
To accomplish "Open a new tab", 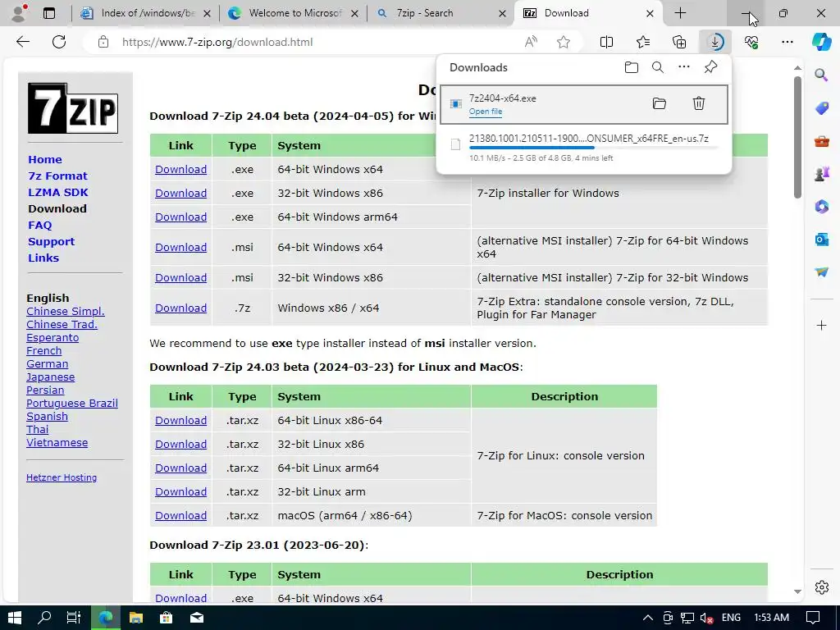I will pos(680,13).
